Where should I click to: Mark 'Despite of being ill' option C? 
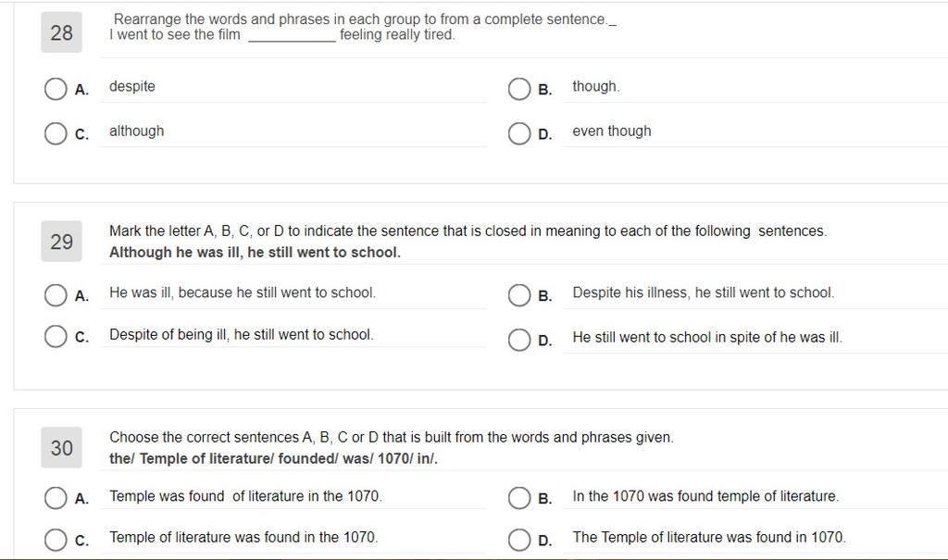56,337
